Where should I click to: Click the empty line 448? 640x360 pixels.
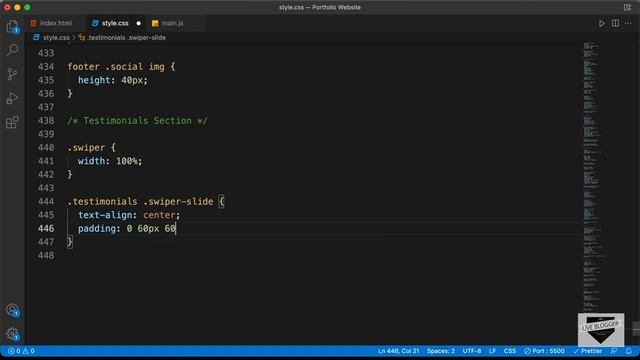[x=322, y=256]
